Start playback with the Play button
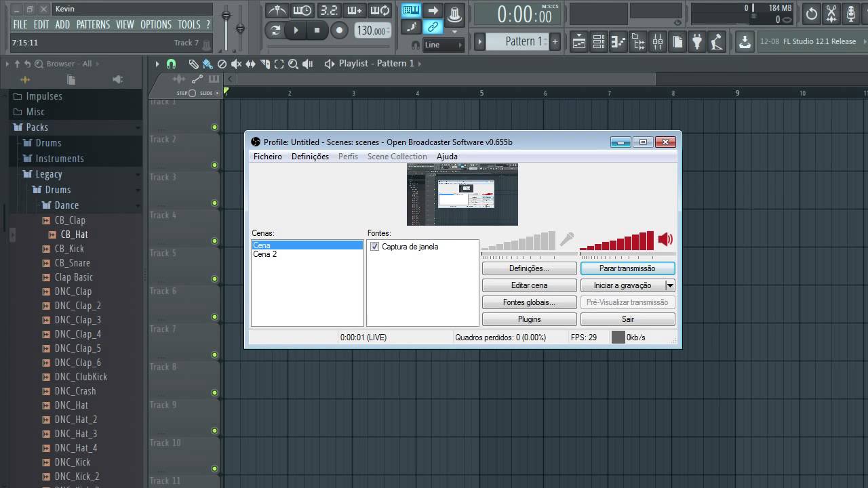The width and height of the screenshot is (868, 488). pos(296,30)
